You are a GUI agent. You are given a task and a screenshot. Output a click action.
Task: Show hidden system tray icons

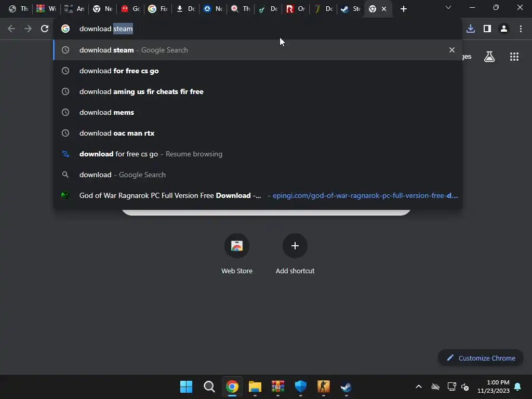419,387
